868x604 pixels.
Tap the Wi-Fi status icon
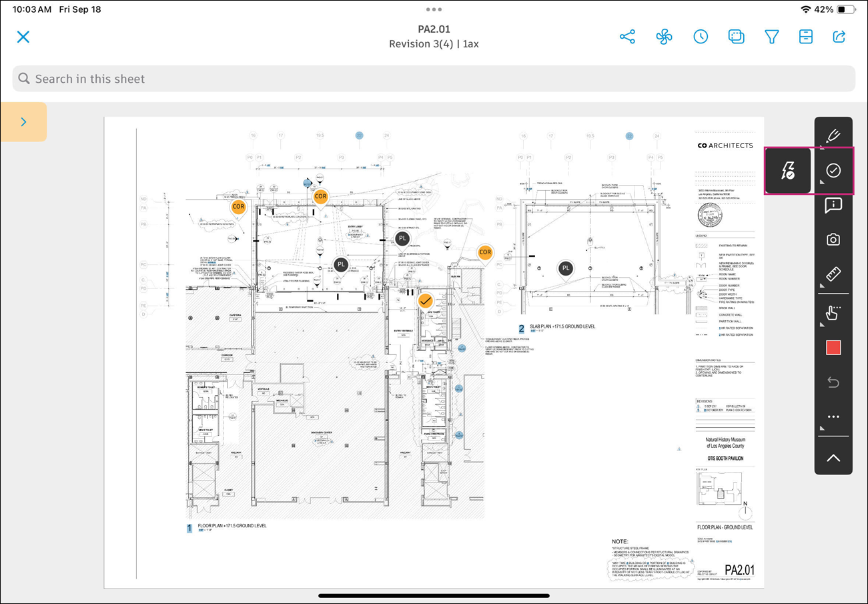click(x=806, y=10)
